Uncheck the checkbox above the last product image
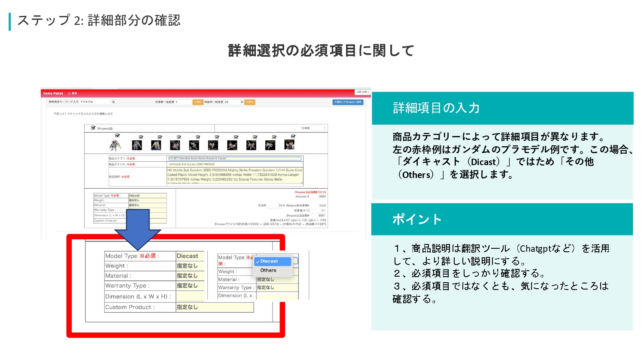The image size is (644, 362). click(293, 136)
